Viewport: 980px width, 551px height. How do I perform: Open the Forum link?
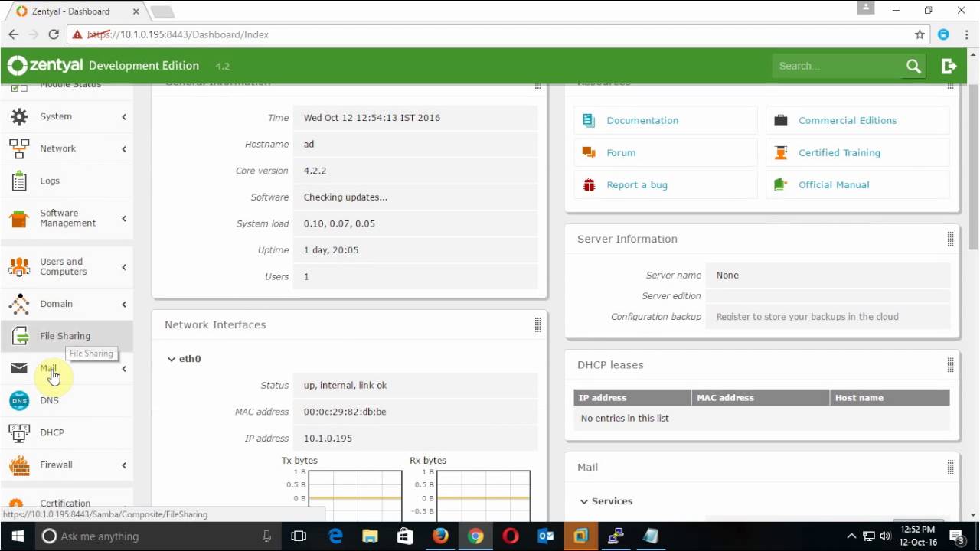click(x=621, y=152)
